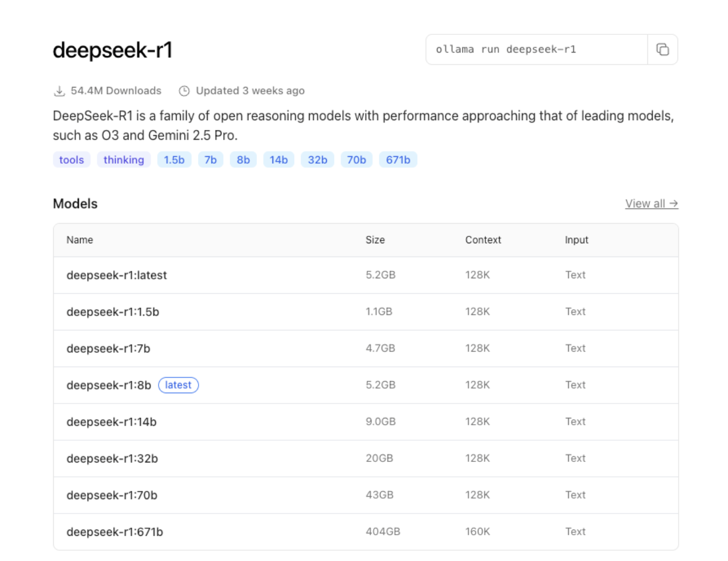This screenshot has height=561, width=728.
Task: Select the 8b size tag
Action: tap(243, 160)
